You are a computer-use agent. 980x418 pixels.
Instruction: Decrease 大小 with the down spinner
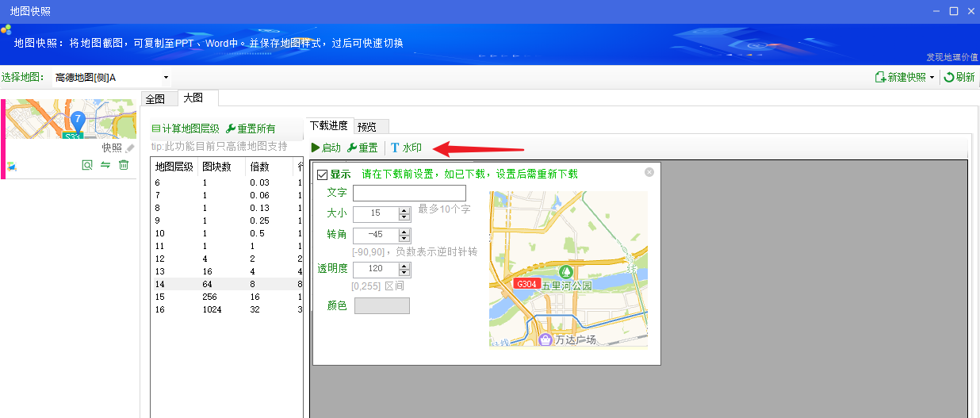(x=404, y=217)
